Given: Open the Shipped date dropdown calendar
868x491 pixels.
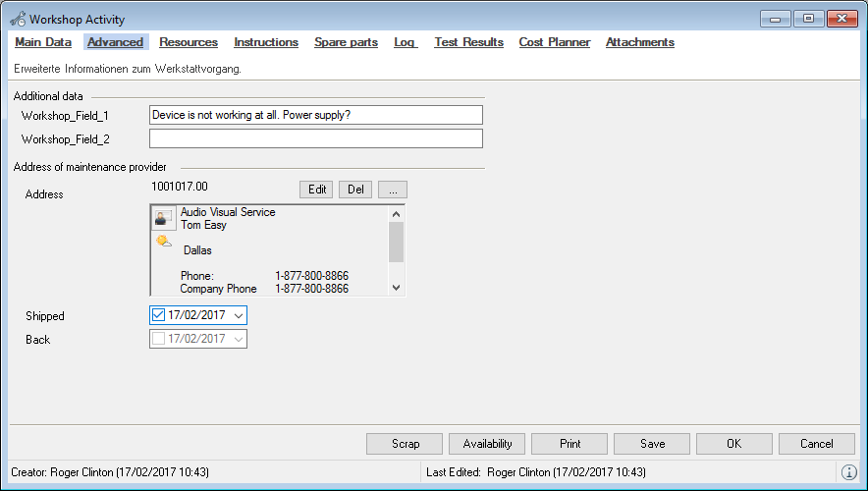Looking at the screenshot, I should pos(239,315).
